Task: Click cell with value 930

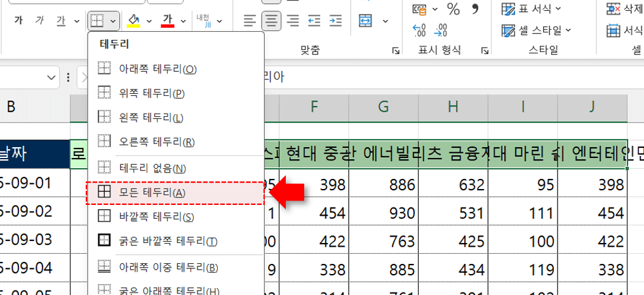Action: tap(384, 212)
